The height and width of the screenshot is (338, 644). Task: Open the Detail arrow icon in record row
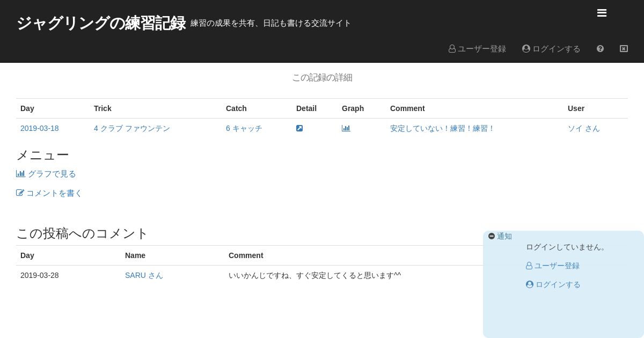pyautogui.click(x=299, y=129)
